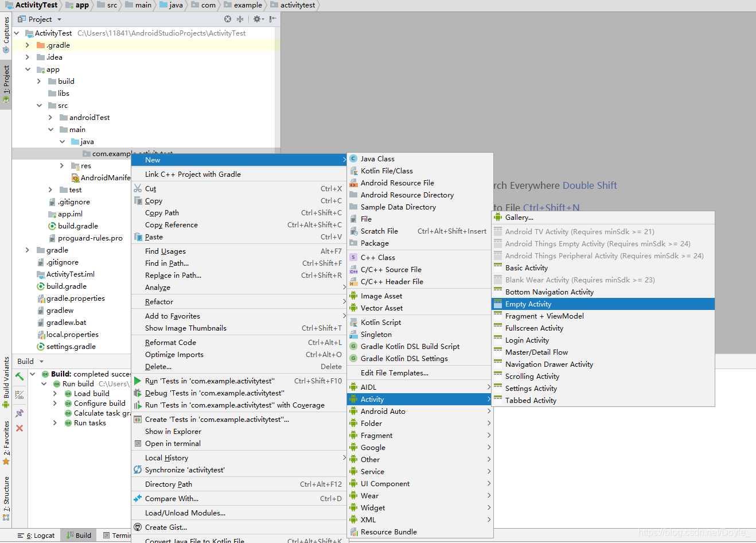Open the Structure side tab
Viewport: 756px width, 543px height.
pos(6,499)
